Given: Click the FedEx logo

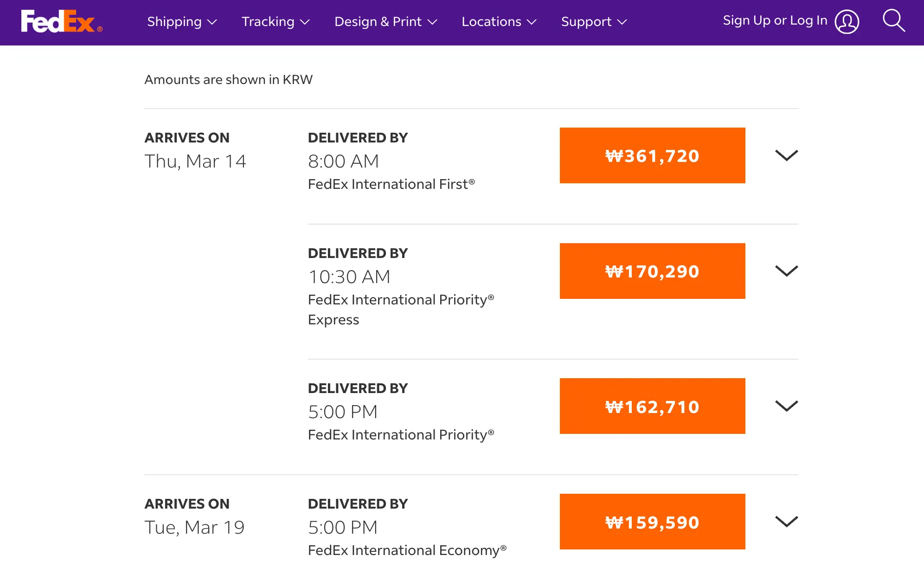Looking at the screenshot, I should coord(61,21).
